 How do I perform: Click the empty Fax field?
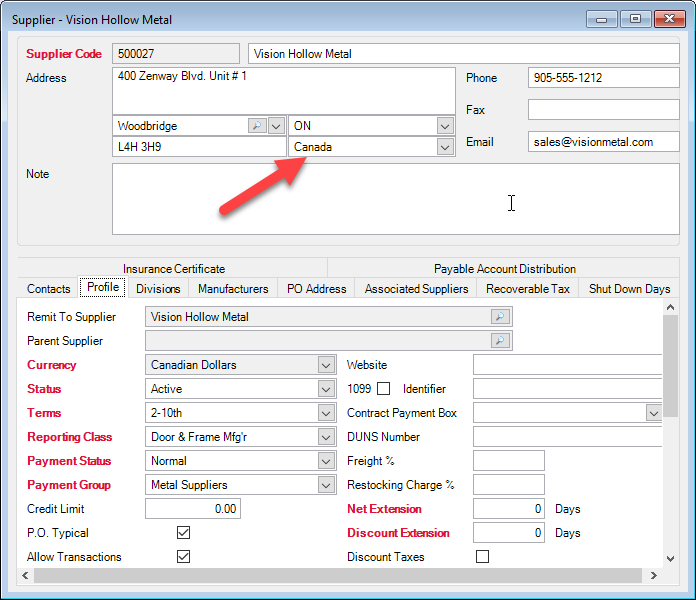click(603, 110)
